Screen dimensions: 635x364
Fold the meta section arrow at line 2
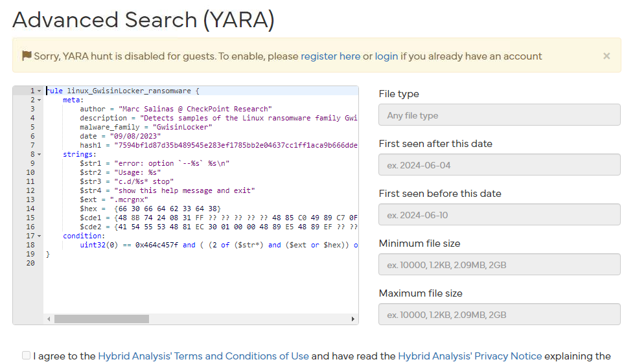pos(39,100)
